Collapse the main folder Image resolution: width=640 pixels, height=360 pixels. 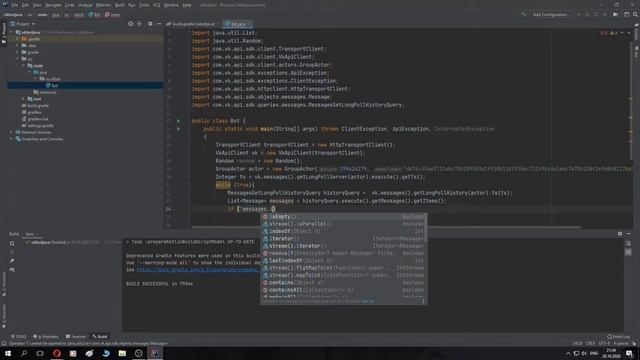24,65
